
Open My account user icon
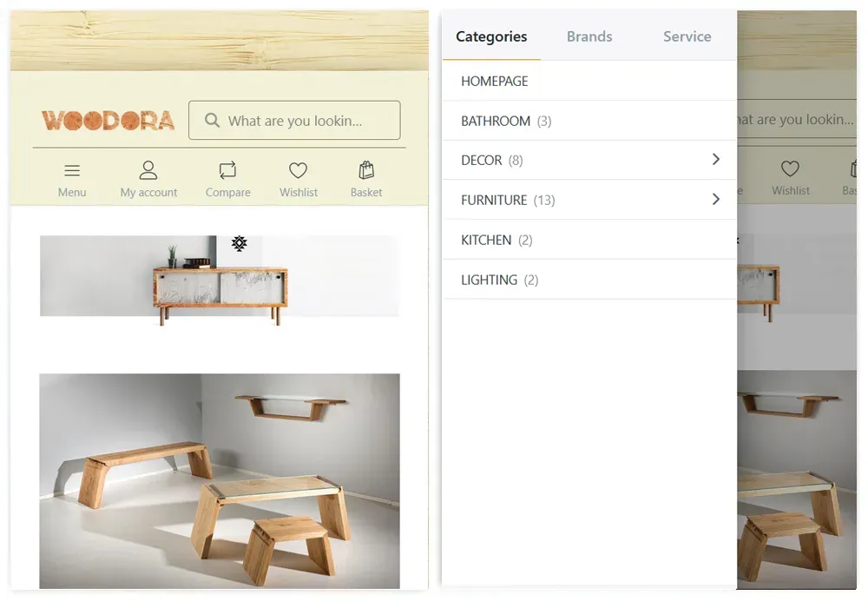point(148,170)
